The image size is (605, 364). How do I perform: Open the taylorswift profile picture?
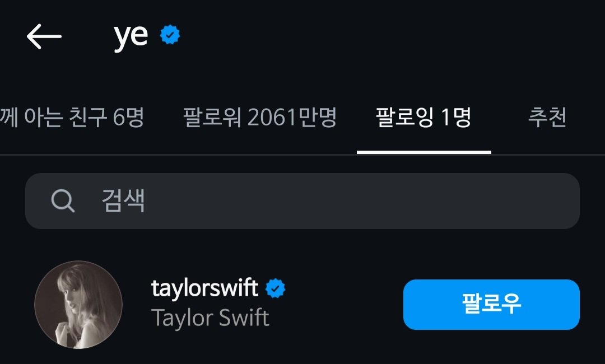pyautogui.click(x=78, y=305)
